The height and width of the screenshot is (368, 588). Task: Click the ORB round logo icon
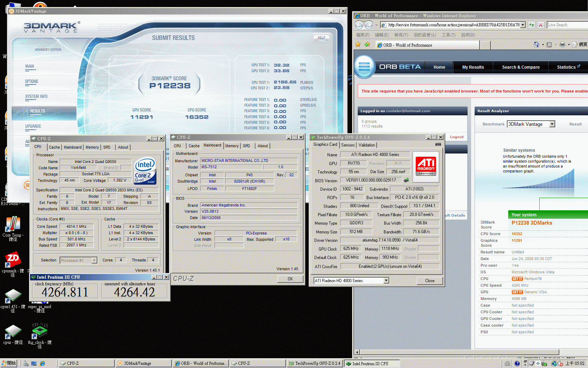pyautogui.click(x=364, y=67)
